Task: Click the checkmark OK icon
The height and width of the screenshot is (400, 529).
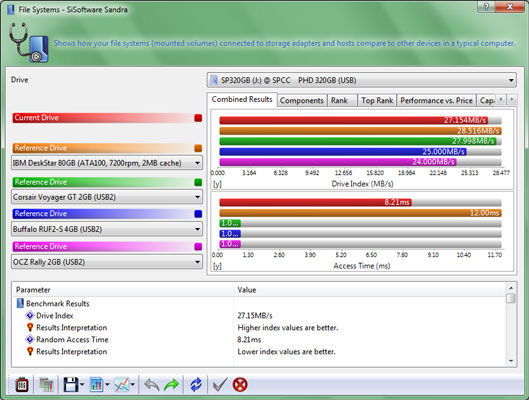Action: [220, 384]
